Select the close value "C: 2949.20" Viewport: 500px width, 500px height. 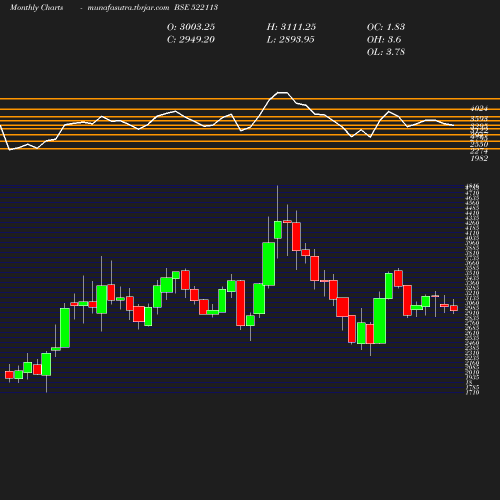(x=191, y=39)
